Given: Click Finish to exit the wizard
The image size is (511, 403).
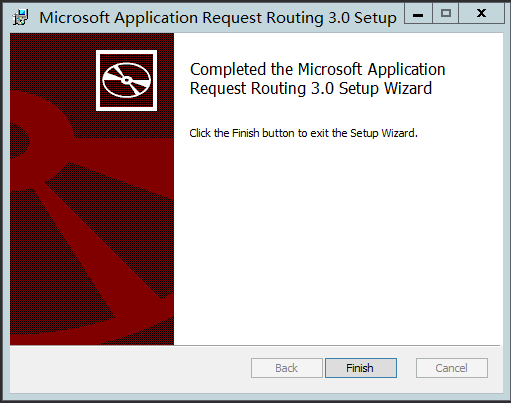Looking at the screenshot, I should pos(361,368).
